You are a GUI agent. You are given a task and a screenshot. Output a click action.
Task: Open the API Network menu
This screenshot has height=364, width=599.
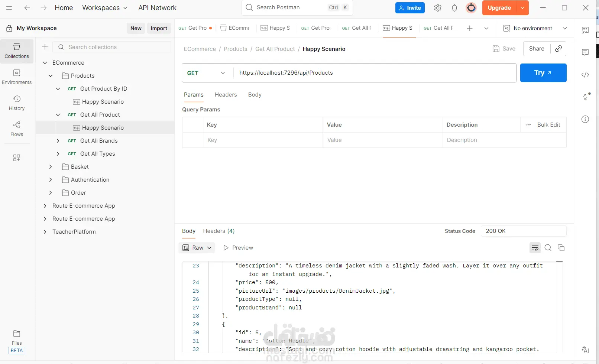coord(158,8)
